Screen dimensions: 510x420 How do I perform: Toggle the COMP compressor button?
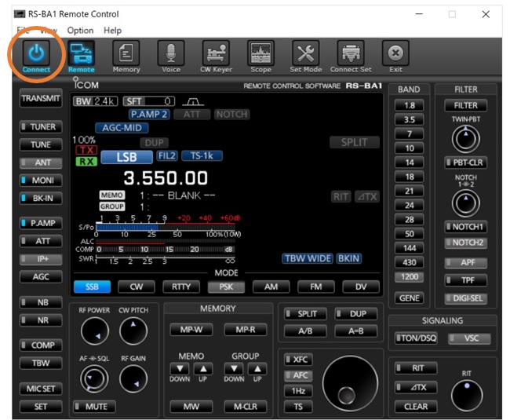(41, 345)
